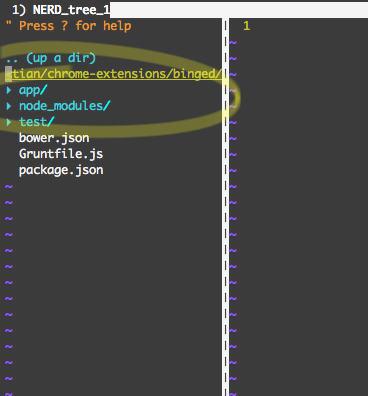The height and width of the screenshot is (396, 368).
Task: Place cursor on line number 1
Action: 246,26
